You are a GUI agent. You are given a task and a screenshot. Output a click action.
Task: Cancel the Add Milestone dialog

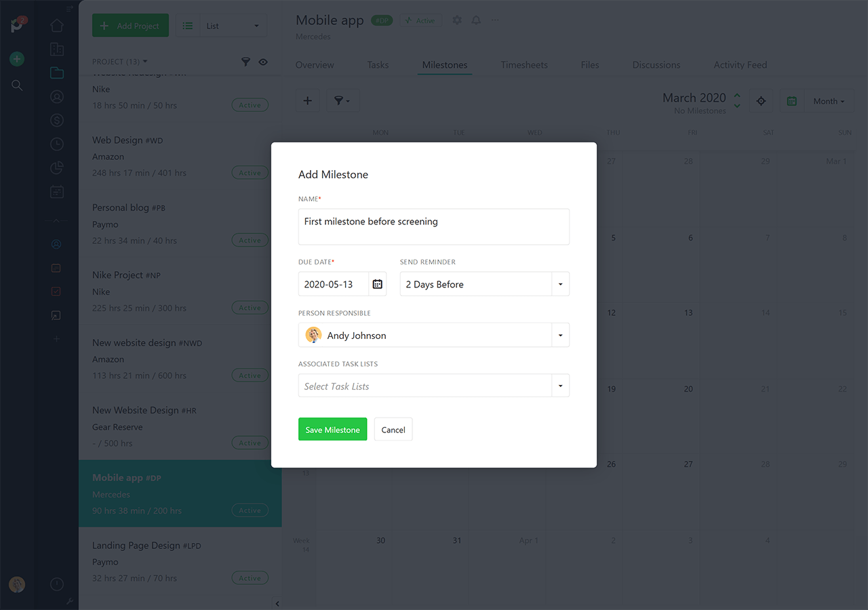click(x=393, y=429)
